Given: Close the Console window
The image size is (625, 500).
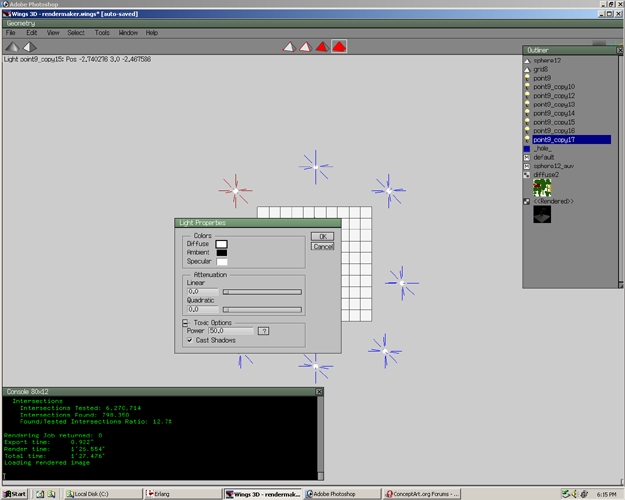Looking at the screenshot, I should (319, 392).
